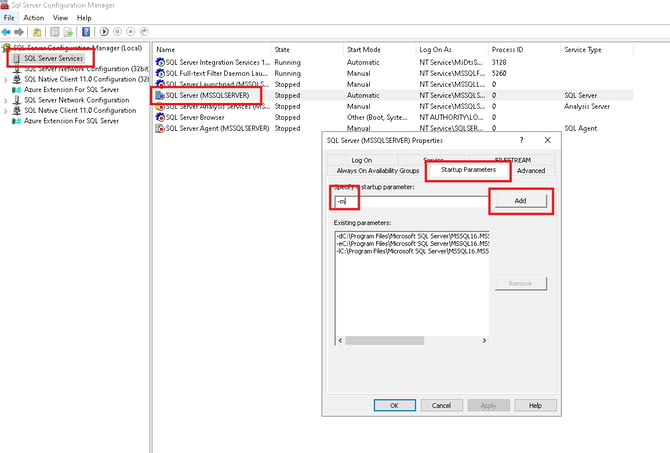
Task: Start the service with the green play icon
Action: [104, 32]
